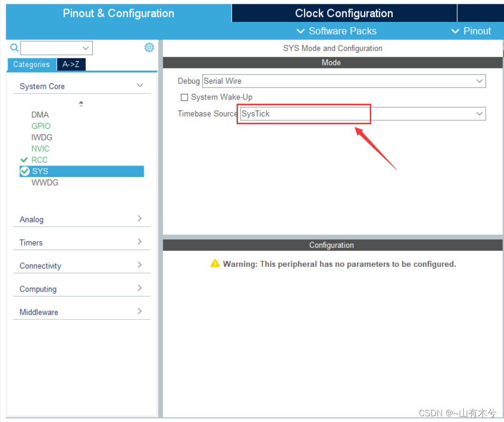This screenshot has width=504, height=422.
Task: Select NVIC in System Core list
Action: point(40,148)
